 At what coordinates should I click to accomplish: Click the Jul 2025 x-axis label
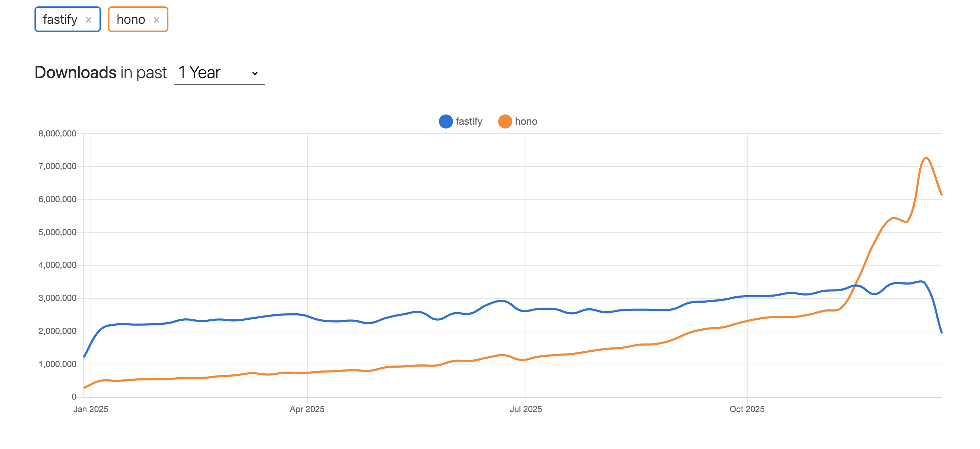pos(526,409)
